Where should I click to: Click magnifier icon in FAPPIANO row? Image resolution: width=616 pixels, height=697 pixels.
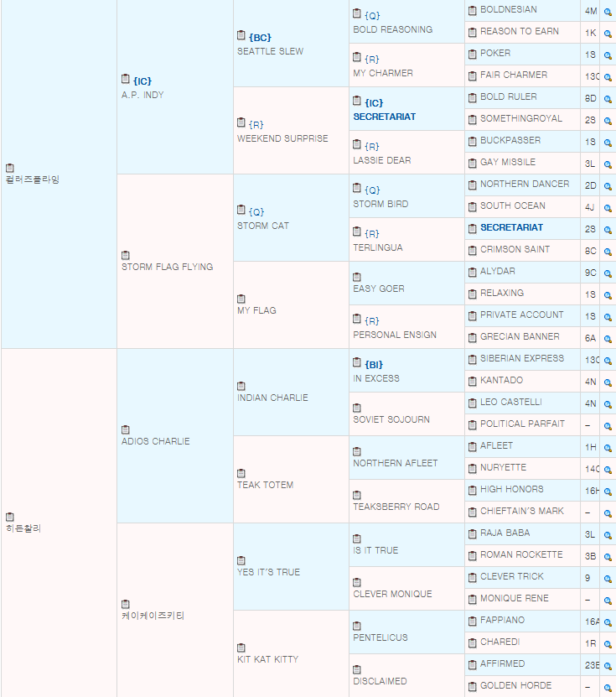pyautogui.click(x=608, y=622)
